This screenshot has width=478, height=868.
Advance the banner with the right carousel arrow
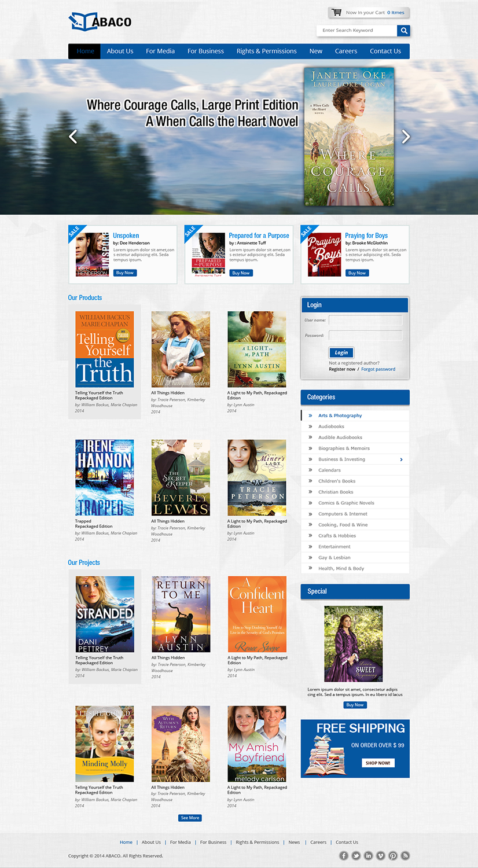[x=406, y=137]
